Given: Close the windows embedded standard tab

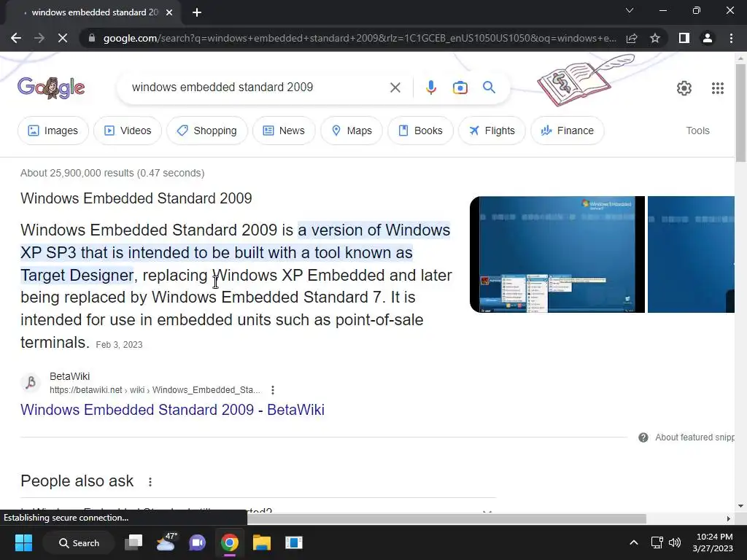Looking at the screenshot, I should (x=169, y=12).
